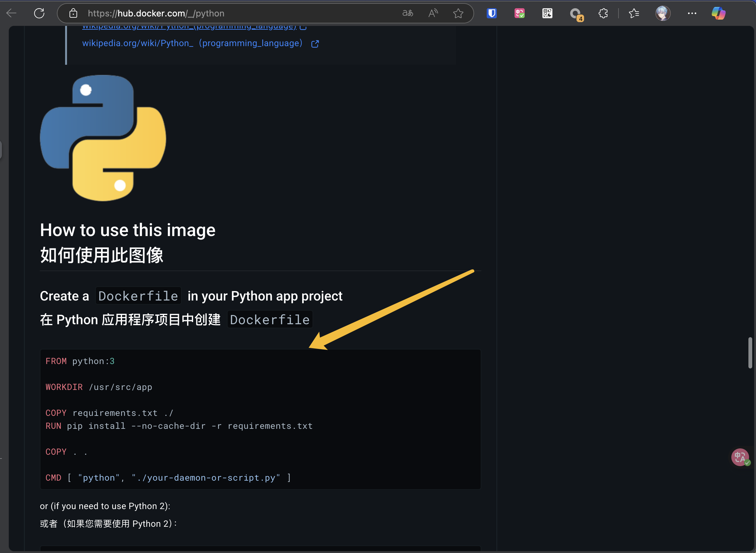Click '在 Python 应用程序项目中创建' heading text
This screenshot has width=756, height=553.
pos(130,319)
